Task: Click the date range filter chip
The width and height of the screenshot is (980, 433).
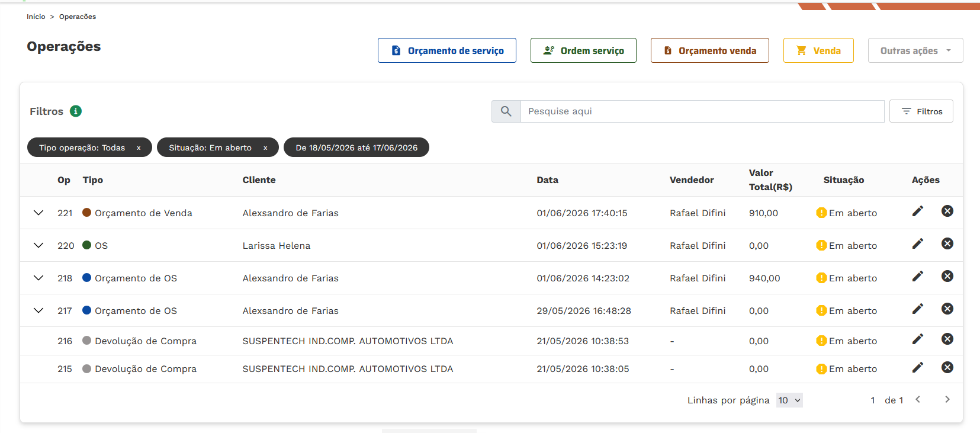Action: point(356,147)
